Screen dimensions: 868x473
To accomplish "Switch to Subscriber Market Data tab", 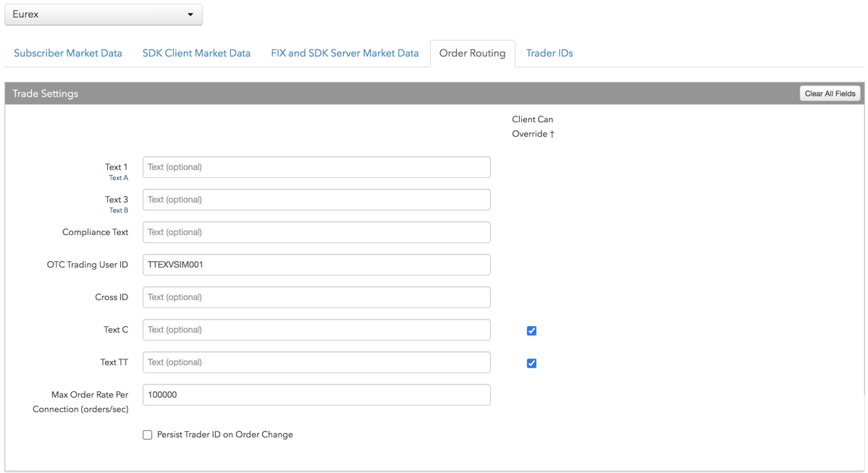I will (x=68, y=53).
